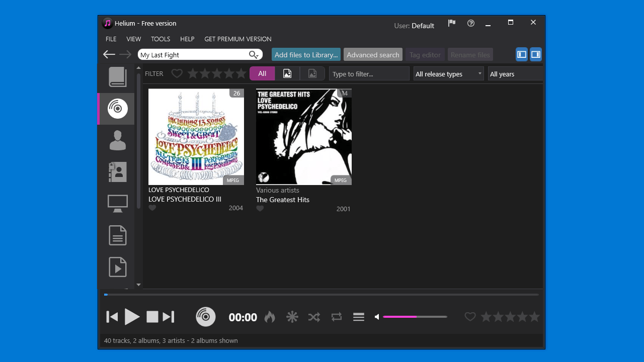The height and width of the screenshot is (362, 644).
Task: Open the album artists sidebar icon
Action: (x=117, y=172)
